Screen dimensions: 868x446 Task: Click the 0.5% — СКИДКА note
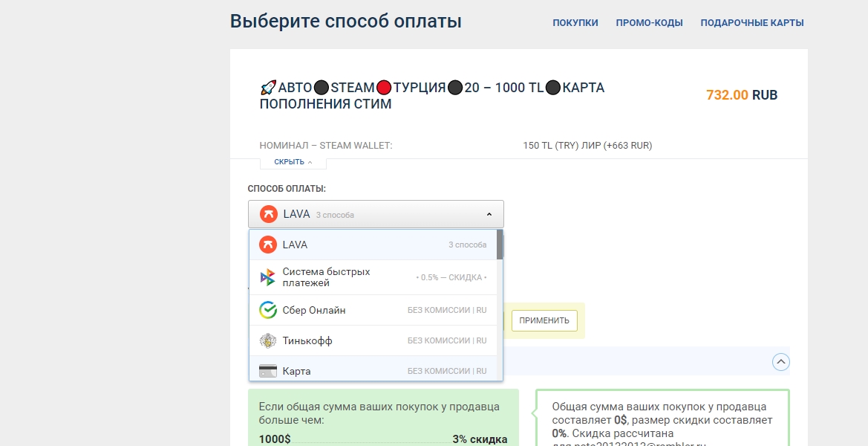point(451,277)
